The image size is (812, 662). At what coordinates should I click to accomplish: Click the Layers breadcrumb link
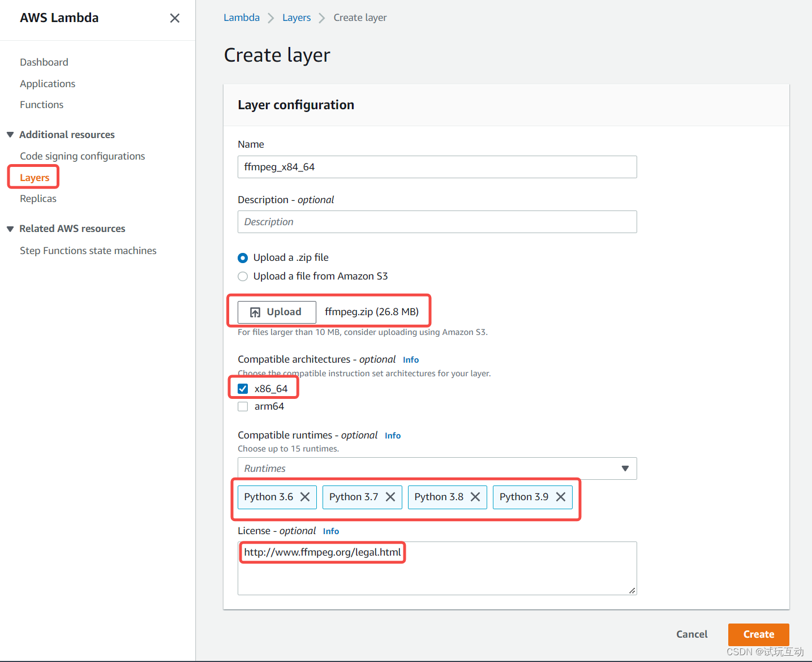tap(297, 18)
